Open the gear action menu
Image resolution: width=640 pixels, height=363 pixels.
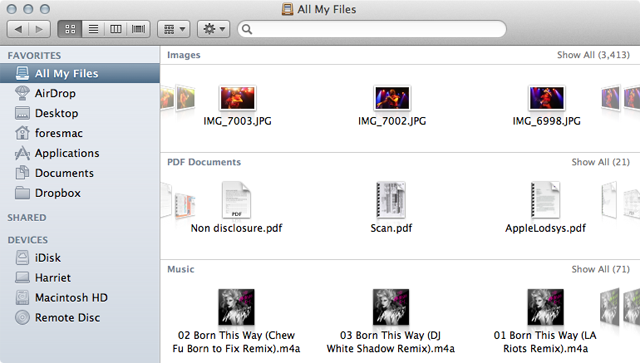point(214,29)
